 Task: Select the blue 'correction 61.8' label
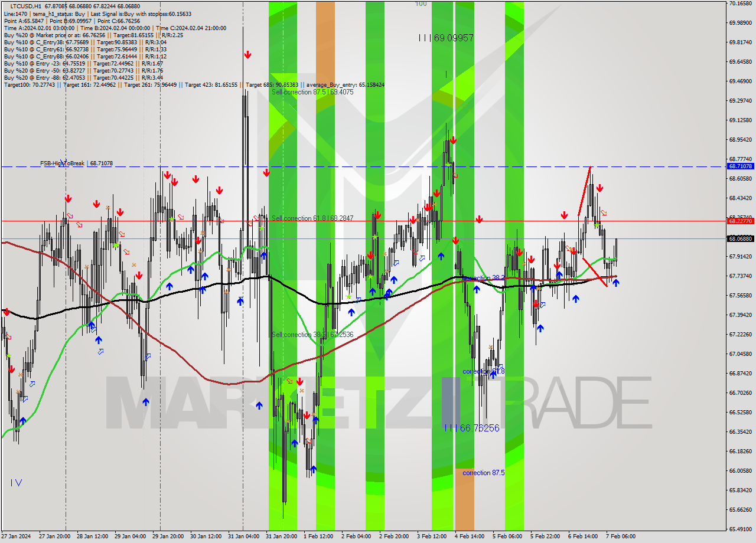tap(484, 371)
